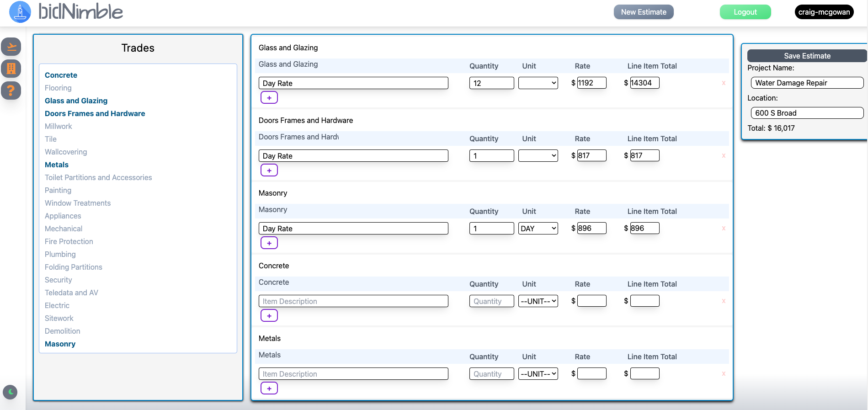The height and width of the screenshot is (410, 868).
Task: Remove the empty Metals row
Action: coord(724,374)
